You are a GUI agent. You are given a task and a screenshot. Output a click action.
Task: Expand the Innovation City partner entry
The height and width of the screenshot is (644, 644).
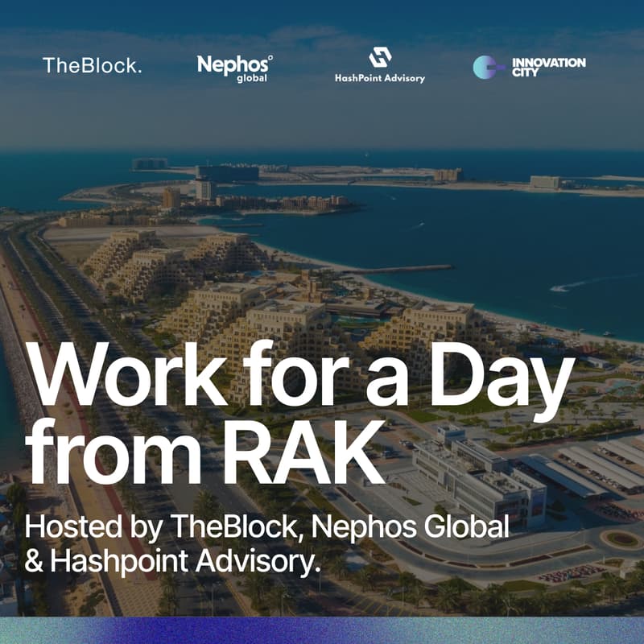click(x=532, y=67)
